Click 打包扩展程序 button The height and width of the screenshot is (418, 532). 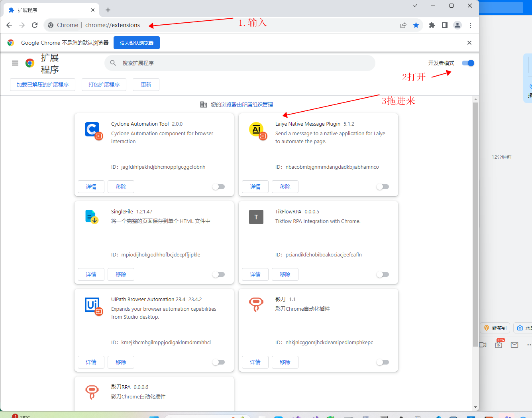click(x=104, y=85)
